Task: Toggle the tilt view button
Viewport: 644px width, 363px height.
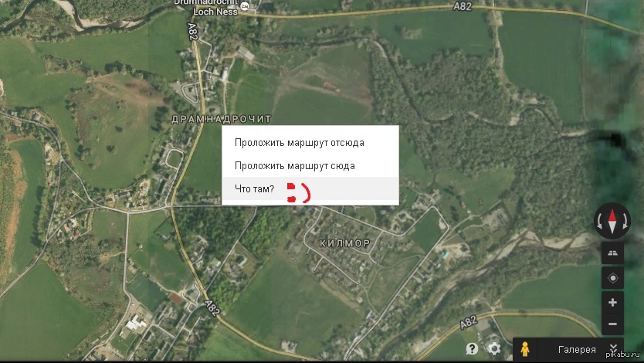Action: pyautogui.click(x=612, y=253)
